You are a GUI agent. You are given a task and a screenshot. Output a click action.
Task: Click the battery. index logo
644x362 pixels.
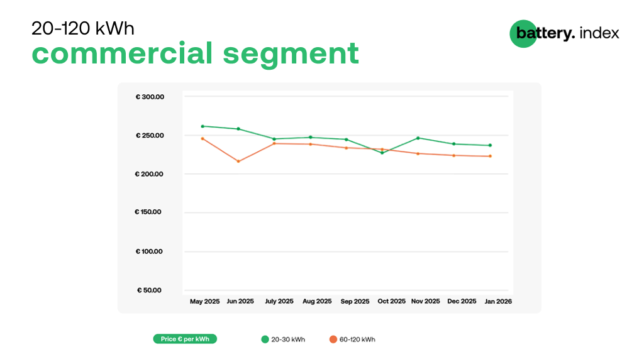[x=564, y=34]
